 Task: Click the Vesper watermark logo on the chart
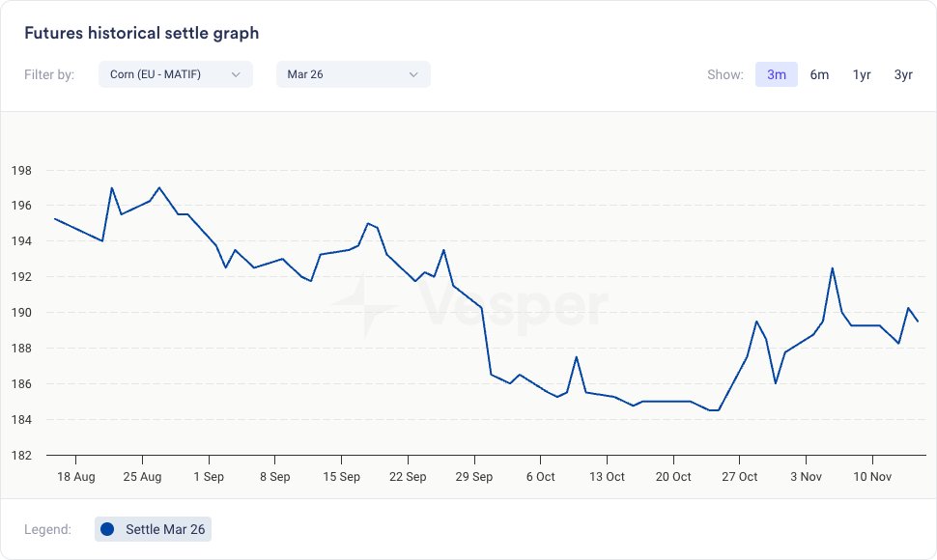pyautogui.click(x=470, y=306)
